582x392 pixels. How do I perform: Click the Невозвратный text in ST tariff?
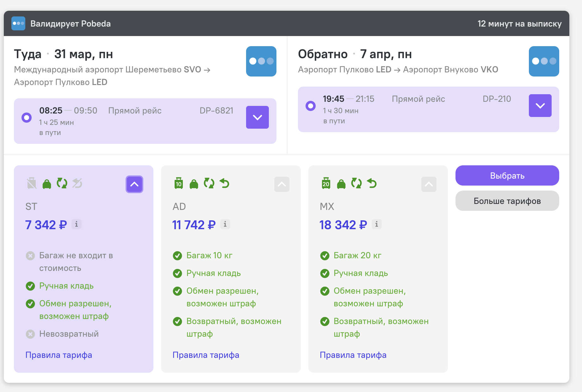point(69,334)
